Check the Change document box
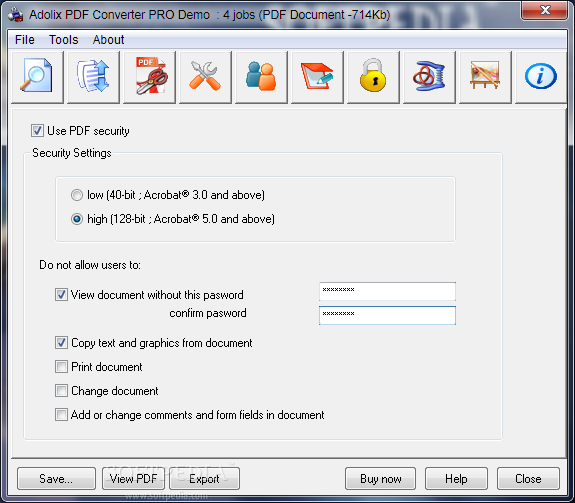575x503 pixels. pos(61,390)
